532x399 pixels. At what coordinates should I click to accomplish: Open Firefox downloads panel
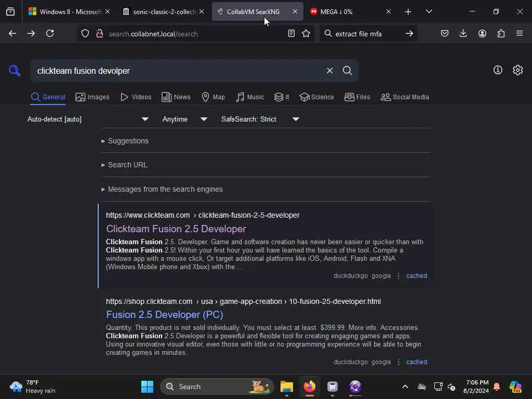463,33
